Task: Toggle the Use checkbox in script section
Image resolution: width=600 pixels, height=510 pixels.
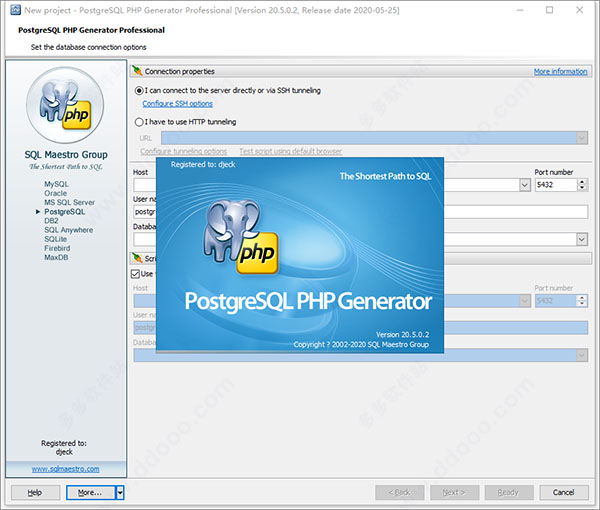Action: 135,274
